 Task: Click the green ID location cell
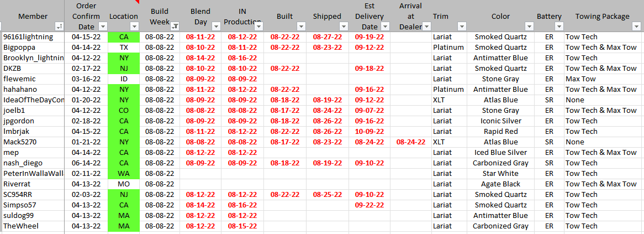(123, 79)
